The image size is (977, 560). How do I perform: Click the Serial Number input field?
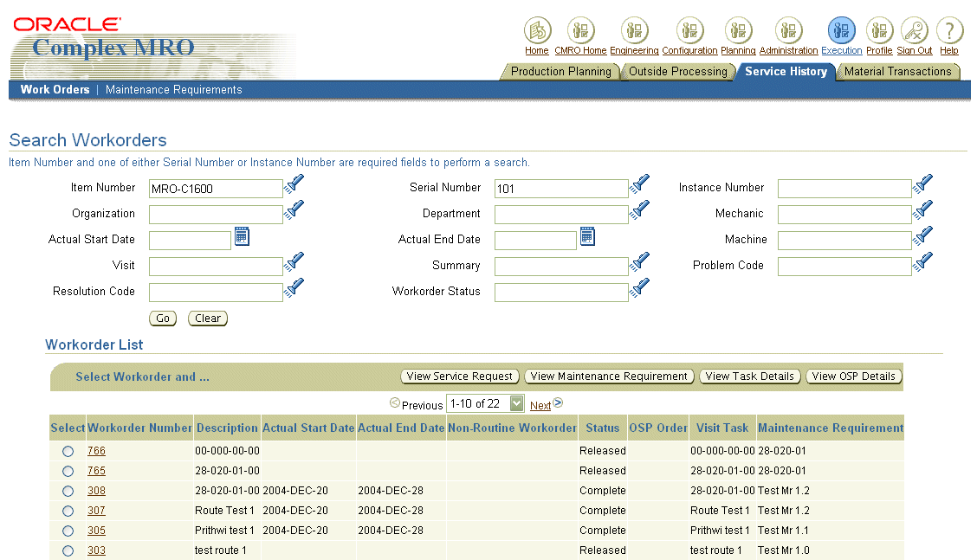[x=561, y=189]
